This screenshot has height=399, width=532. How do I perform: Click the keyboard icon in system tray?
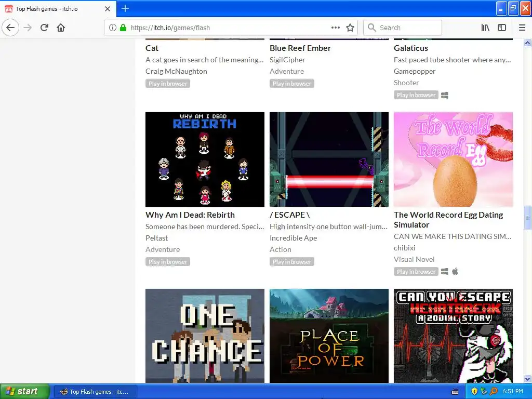pyautogui.click(x=455, y=392)
